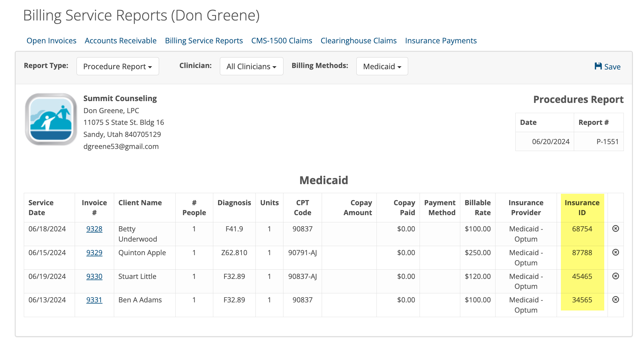
Task: Go to CMS-1500 Claims
Action: coord(281,40)
